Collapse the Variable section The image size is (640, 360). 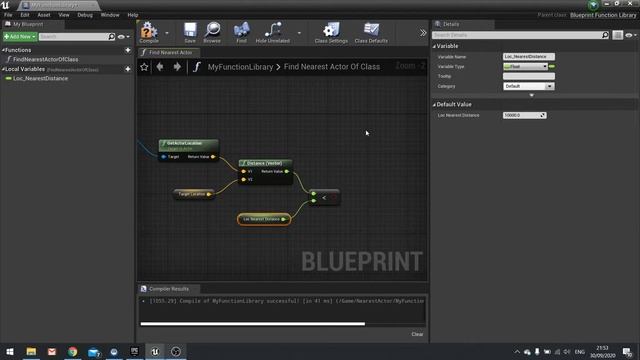click(434, 46)
